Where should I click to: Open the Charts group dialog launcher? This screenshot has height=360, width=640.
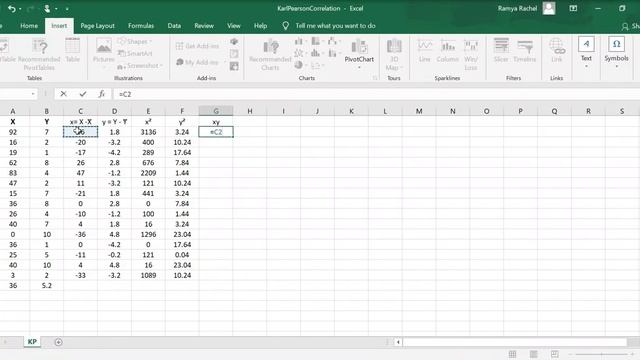point(375,78)
